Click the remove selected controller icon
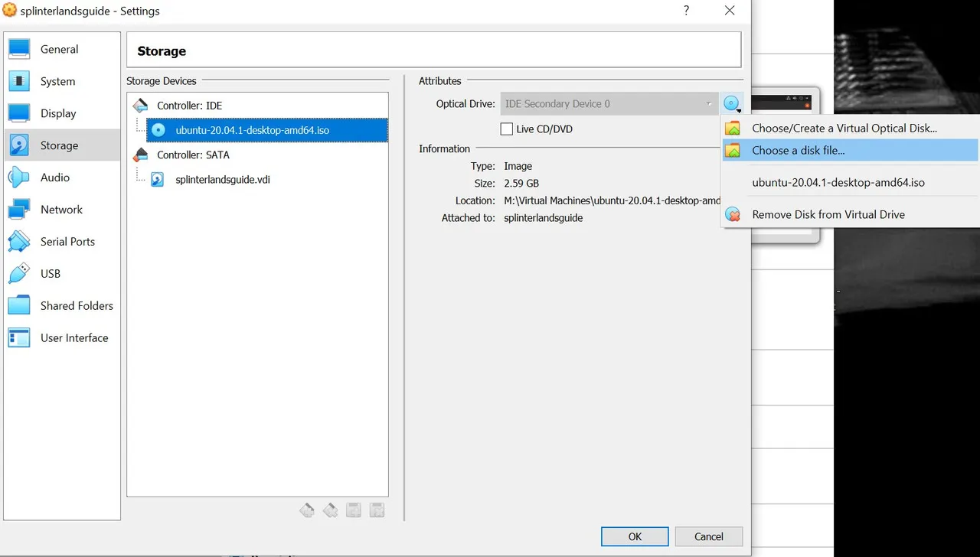The height and width of the screenshot is (557, 980). (330, 510)
